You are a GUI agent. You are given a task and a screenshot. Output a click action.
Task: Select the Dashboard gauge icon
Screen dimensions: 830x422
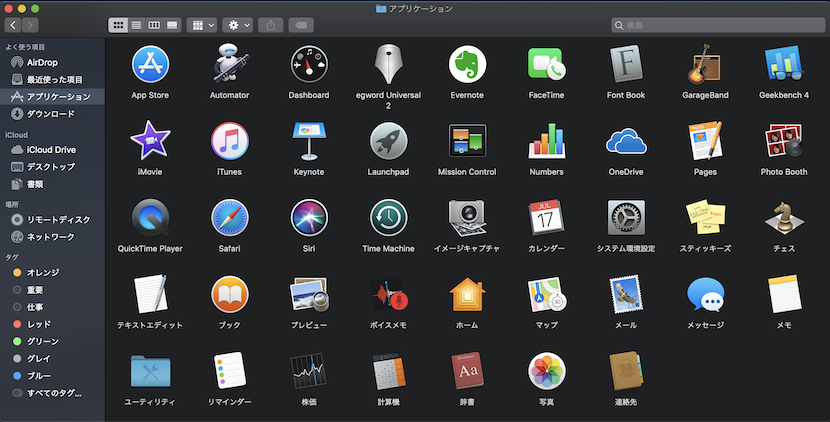coord(309,64)
